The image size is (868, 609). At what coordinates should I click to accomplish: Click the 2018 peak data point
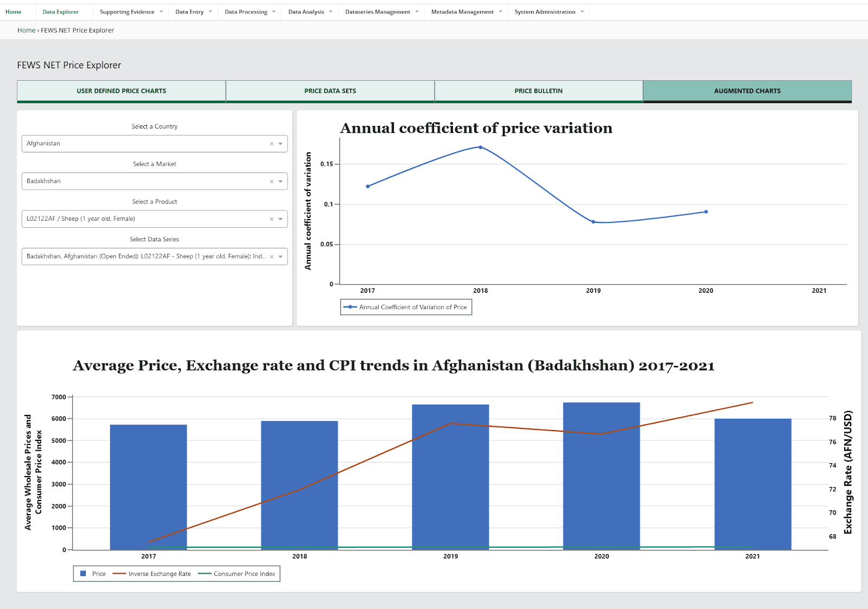pyautogui.click(x=481, y=148)
